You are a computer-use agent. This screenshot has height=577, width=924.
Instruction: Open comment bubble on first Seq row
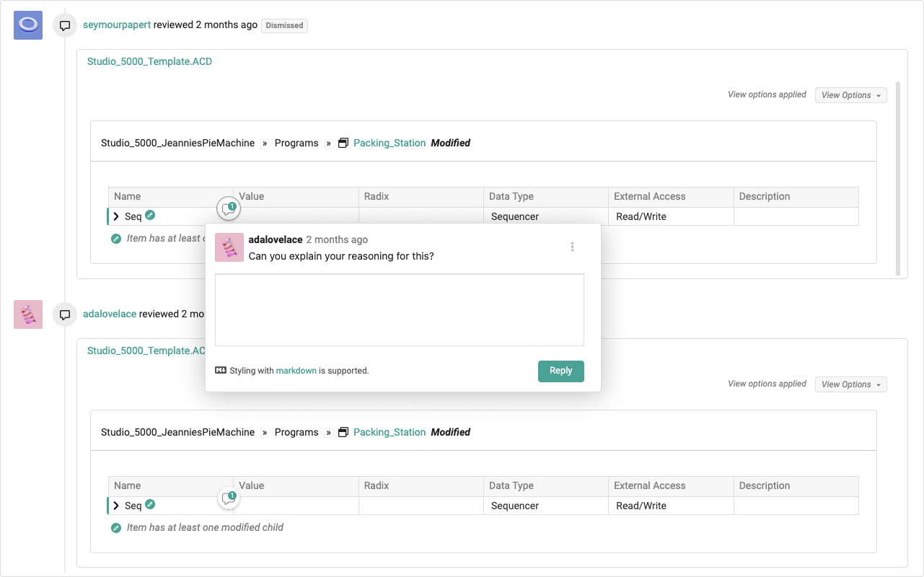(229, 209)
